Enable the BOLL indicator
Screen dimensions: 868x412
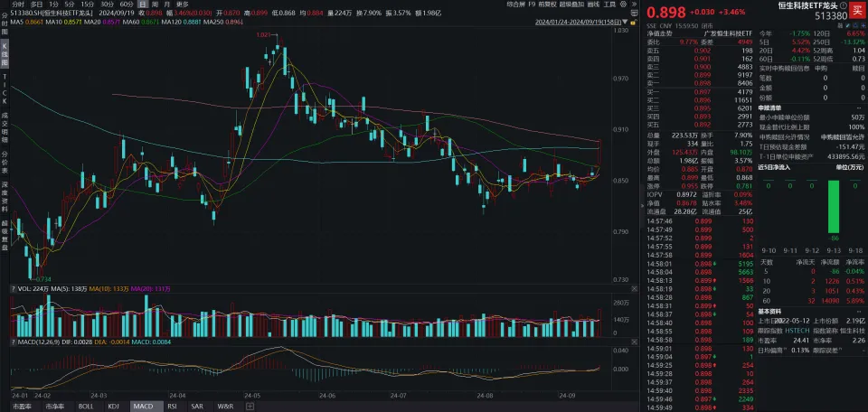[86, 407]
